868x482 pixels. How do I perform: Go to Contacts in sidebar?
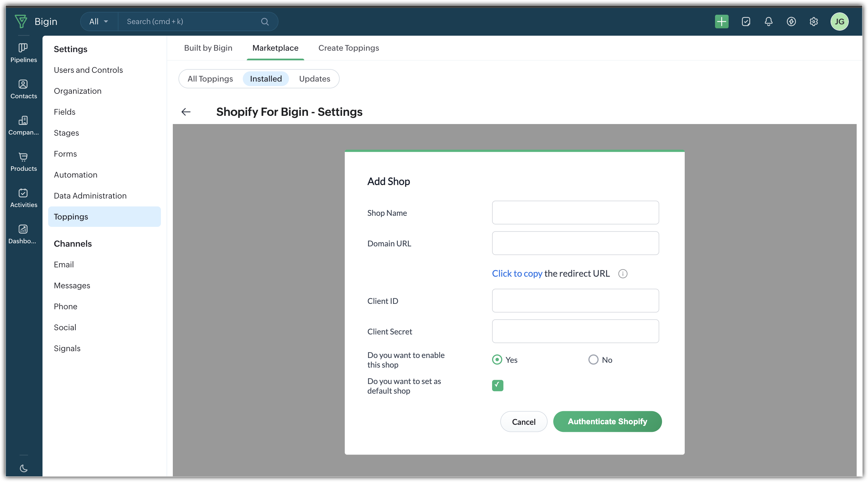(x=23, y=89)
